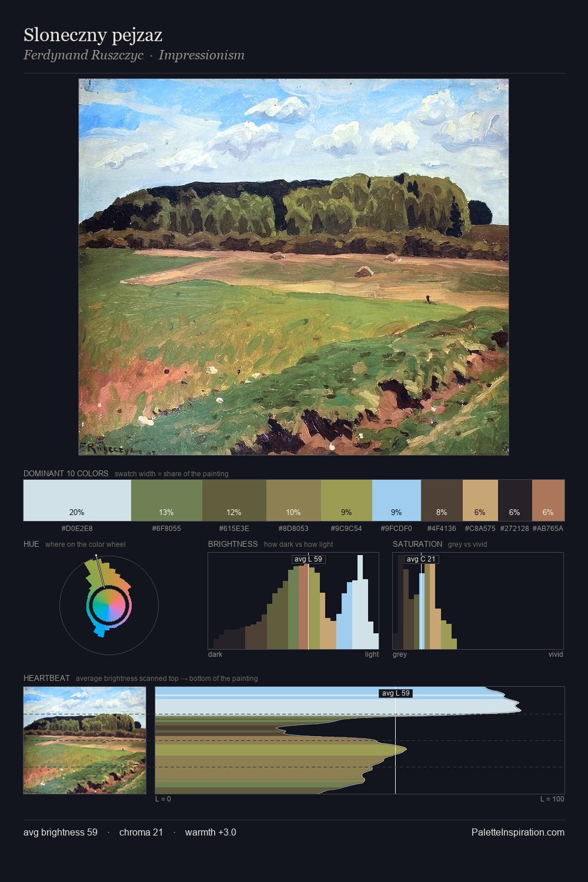Screen dimensions: 588x882
Task: Click the 'vivid' saturation axis label
Action: click(x=556, y=654)
